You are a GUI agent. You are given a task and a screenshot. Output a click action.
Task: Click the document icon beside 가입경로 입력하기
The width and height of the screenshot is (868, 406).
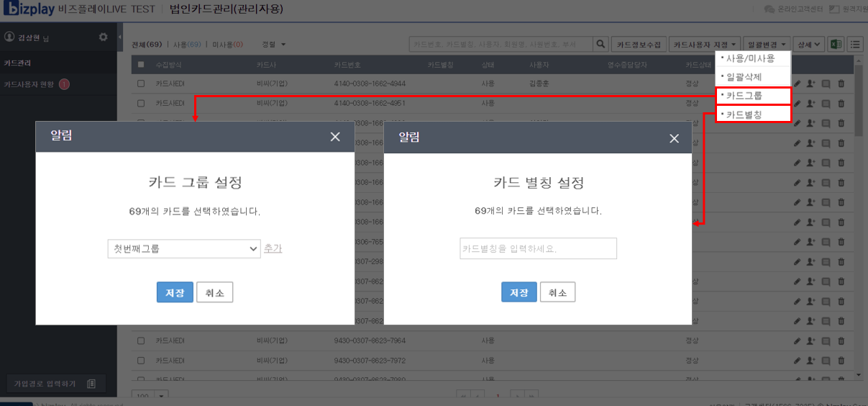(x=91, y=384)
